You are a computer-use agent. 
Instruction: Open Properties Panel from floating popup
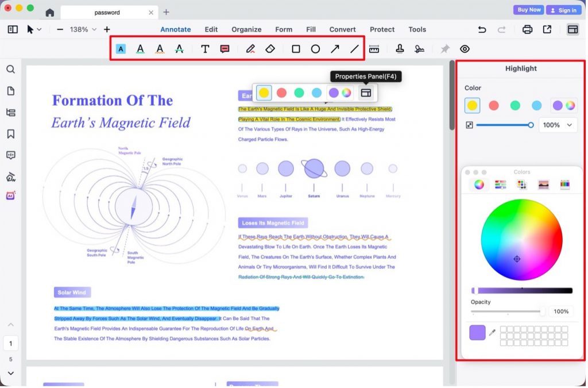pyautogui.click(x=366, y=93)
